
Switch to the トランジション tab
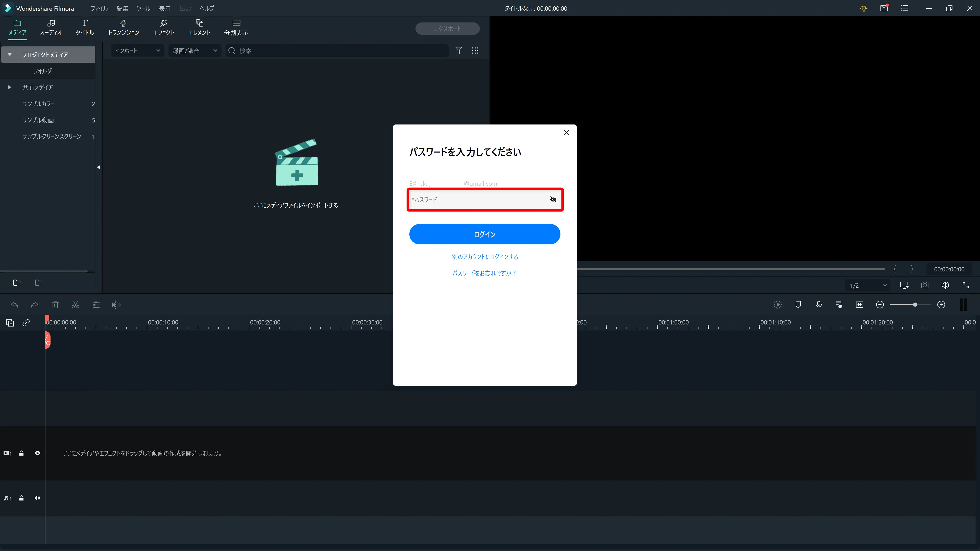coord(124,28)
